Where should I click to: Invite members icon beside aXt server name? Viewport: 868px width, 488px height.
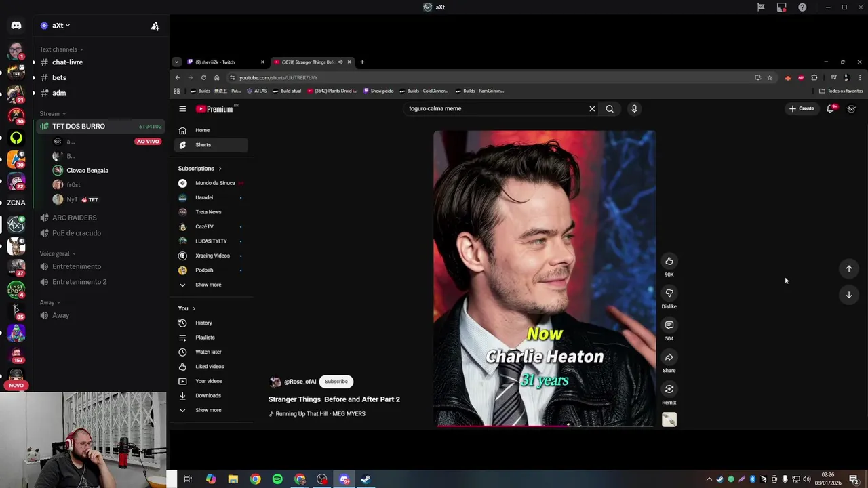click(x=155, y=26)
